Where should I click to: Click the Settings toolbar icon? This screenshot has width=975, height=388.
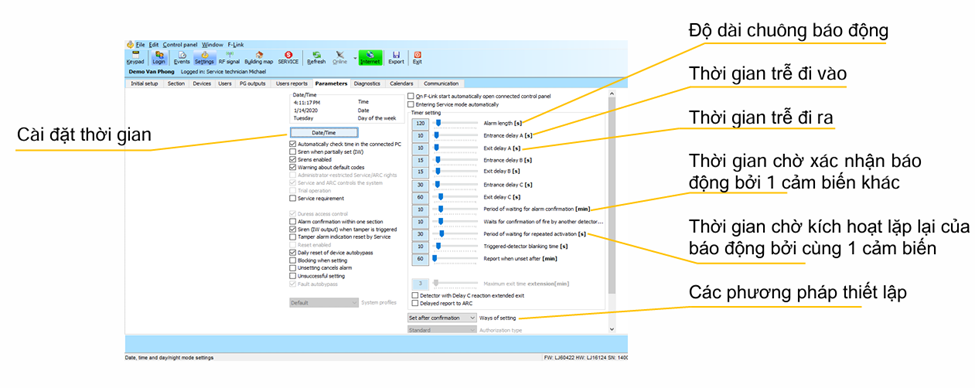pyautogui.click(x=204, y=58)
